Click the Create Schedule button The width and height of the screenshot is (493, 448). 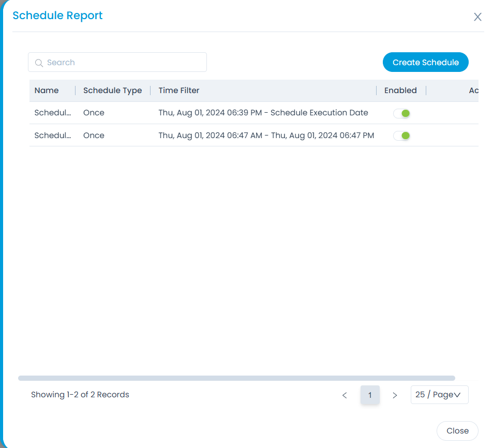(425, 62)
